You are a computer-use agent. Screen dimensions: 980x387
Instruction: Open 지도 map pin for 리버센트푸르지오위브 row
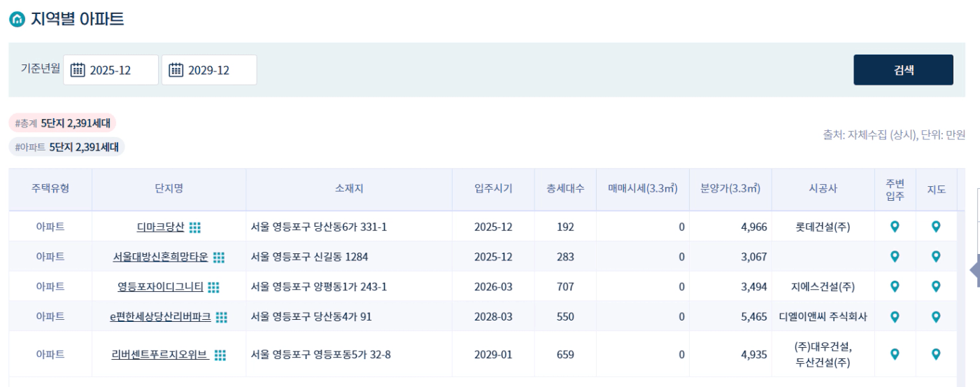936,354
